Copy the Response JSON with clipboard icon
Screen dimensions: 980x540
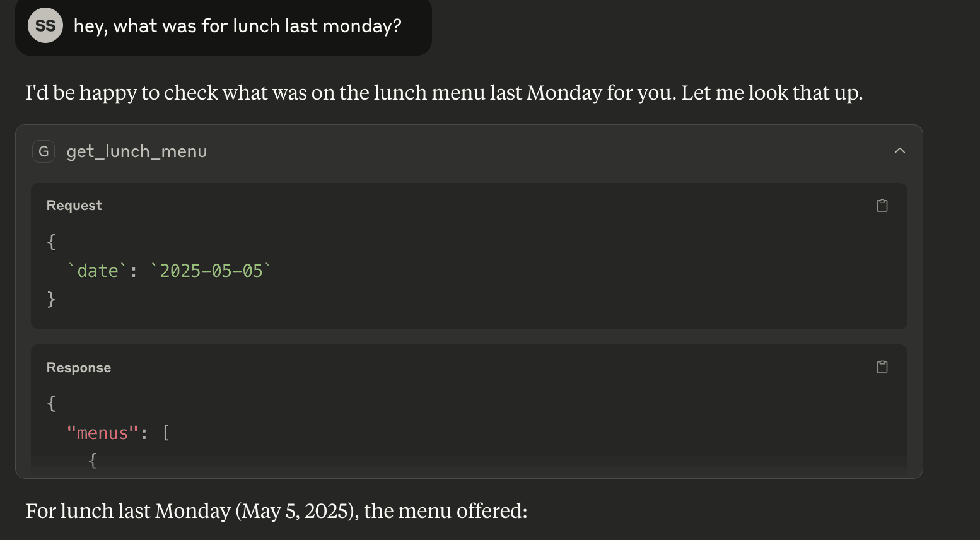click(x=882, y=367)
